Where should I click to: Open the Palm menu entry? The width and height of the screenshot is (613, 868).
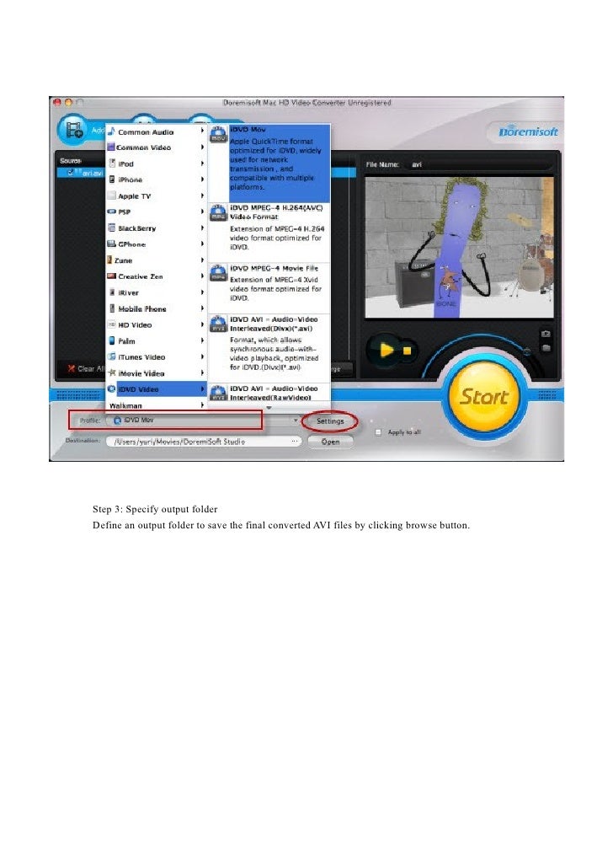click(x=156, y=341)
